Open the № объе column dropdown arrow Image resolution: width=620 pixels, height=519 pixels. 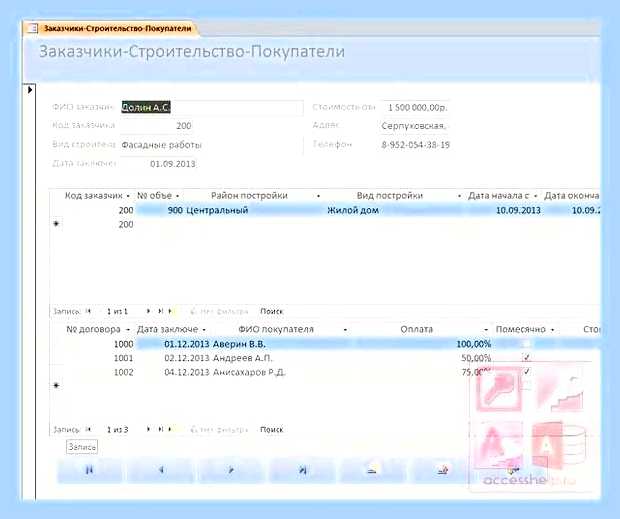tap(177, 196)
